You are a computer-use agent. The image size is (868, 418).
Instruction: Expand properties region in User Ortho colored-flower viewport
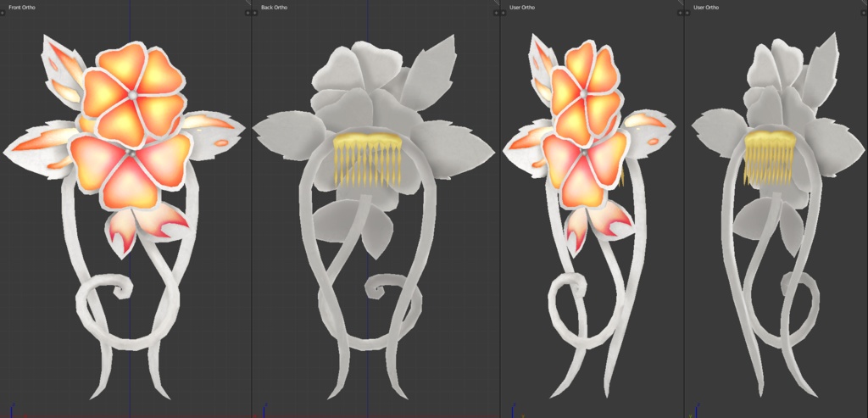[x=681, y=13]
